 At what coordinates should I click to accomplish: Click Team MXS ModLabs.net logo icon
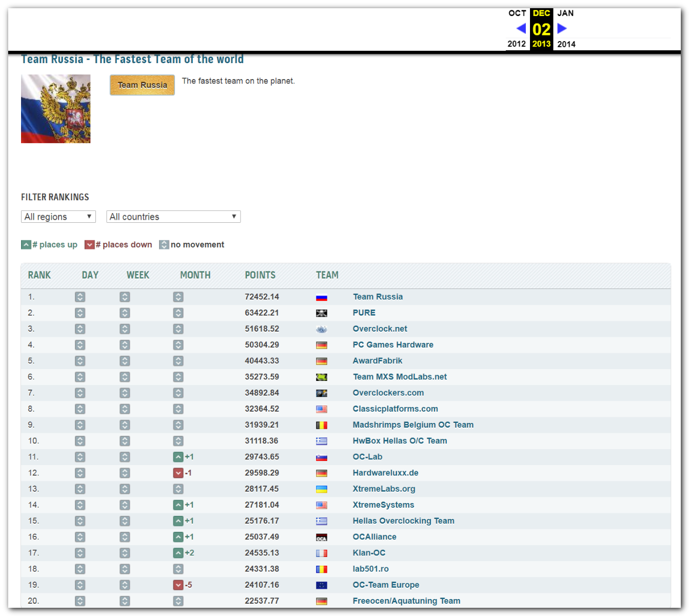pyautogui.click(x=322, y=377)
